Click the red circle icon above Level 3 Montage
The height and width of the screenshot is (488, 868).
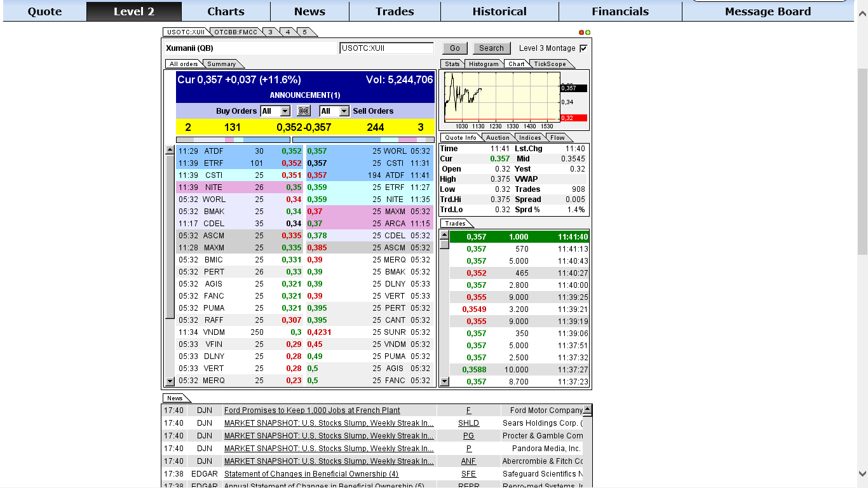click(x=581, y=32)
